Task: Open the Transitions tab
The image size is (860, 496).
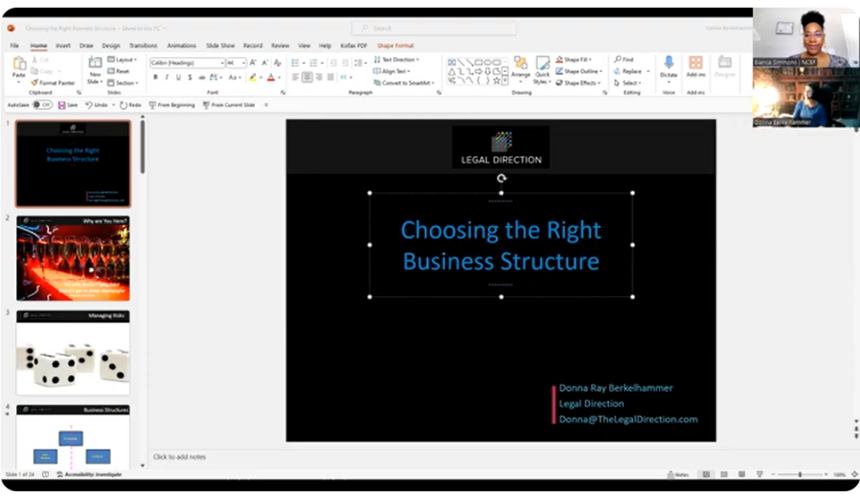Action: pos(143,46)
